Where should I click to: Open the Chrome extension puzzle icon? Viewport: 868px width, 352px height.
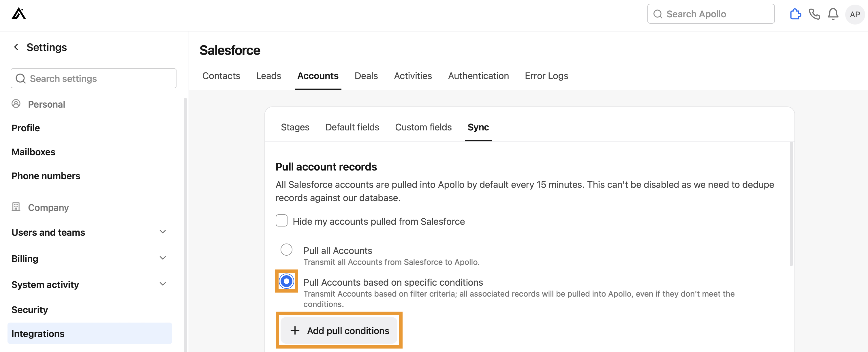(x=796, y=14)
